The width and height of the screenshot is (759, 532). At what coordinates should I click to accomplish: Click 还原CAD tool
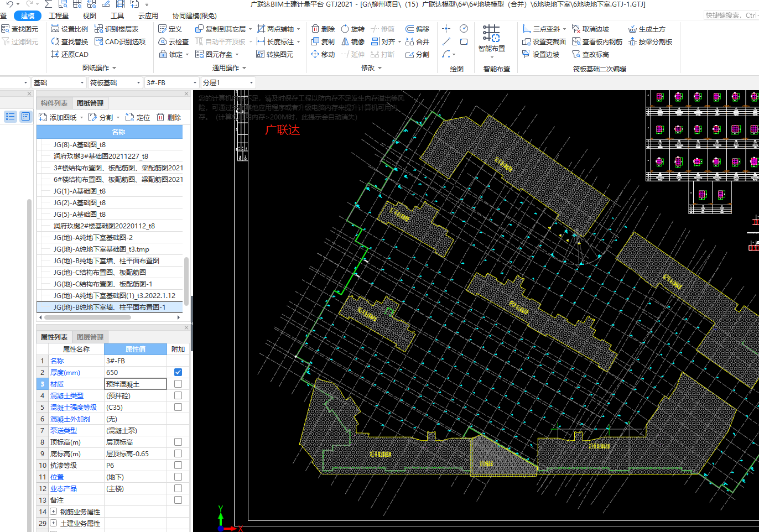pyautogui.click(x=69, y=54)
